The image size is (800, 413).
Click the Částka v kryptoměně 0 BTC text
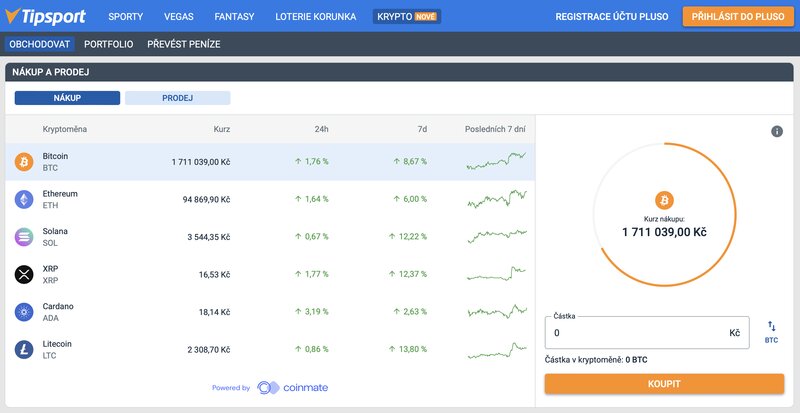tap(596, 360)
